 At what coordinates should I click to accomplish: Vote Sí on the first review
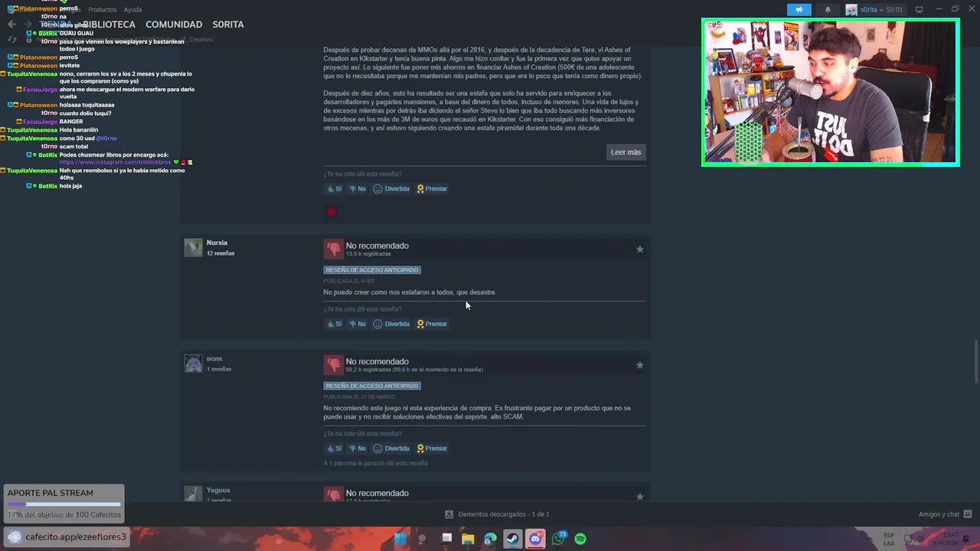tap(334, 189)
